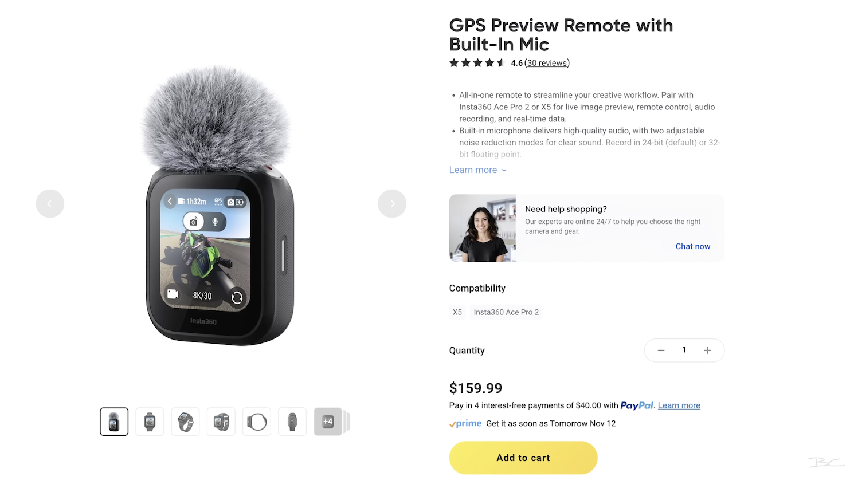Select the third product thumbnail
This screenshot has height=504, width=854.
click(x=186, y=422)
